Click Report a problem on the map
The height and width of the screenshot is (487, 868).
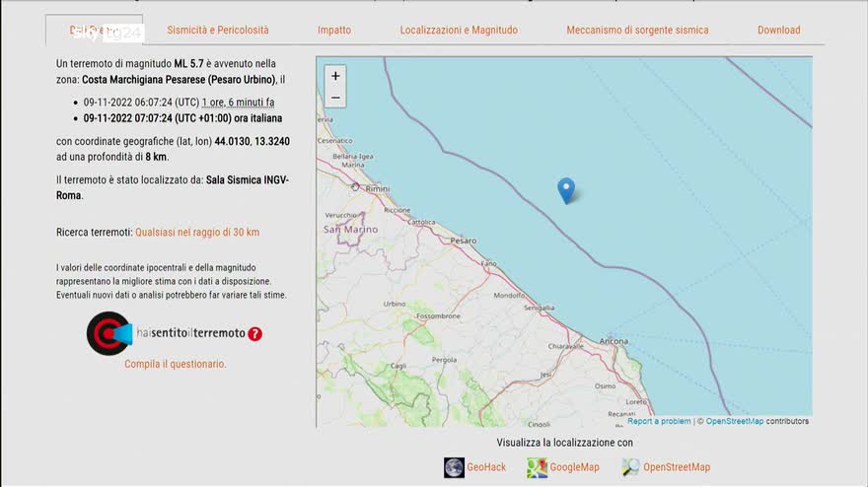[659, 421]
